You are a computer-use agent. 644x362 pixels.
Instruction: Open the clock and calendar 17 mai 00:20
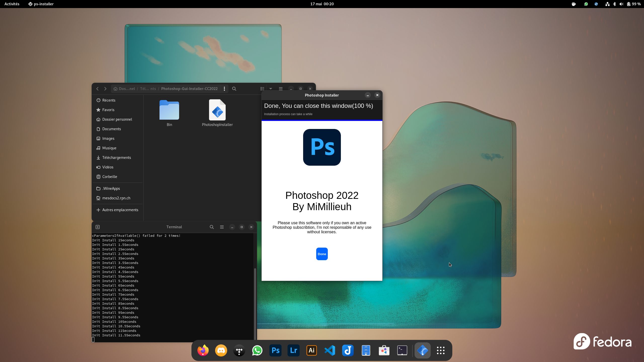point(322,4)
